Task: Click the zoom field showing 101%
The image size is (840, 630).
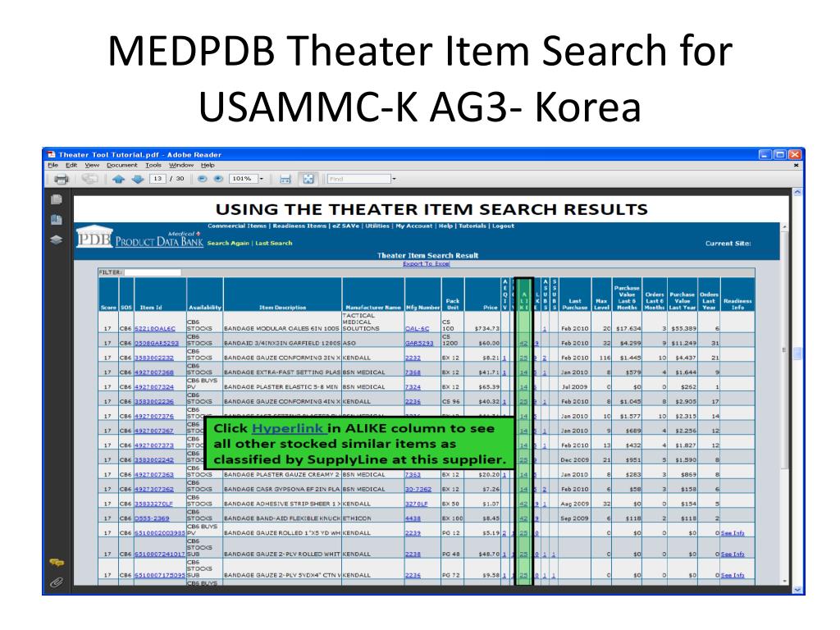Action: click(x=243, y=179)
